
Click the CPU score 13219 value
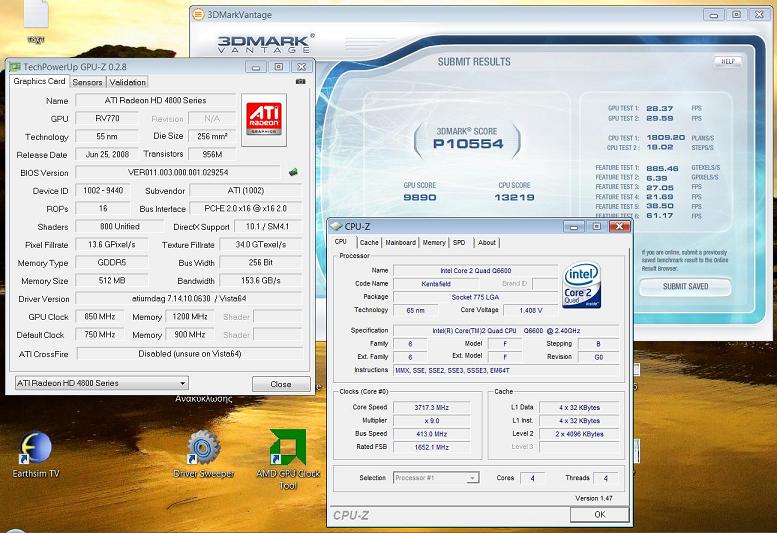pos(514,197)
